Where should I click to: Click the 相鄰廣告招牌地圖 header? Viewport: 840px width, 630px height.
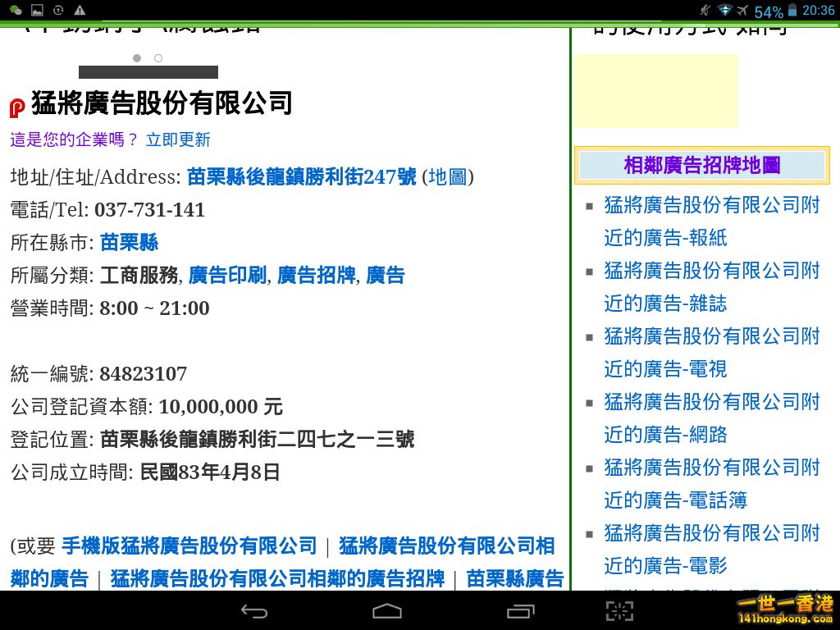point(702,165)
